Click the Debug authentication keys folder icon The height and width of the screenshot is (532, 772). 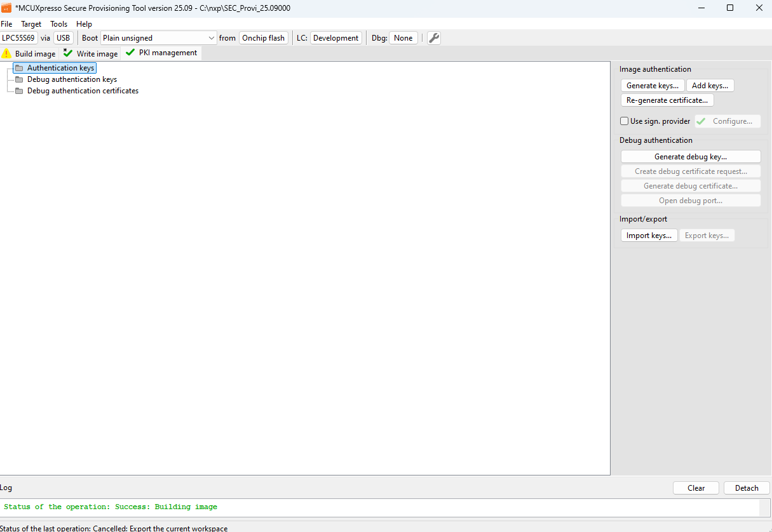coord(19,79)
